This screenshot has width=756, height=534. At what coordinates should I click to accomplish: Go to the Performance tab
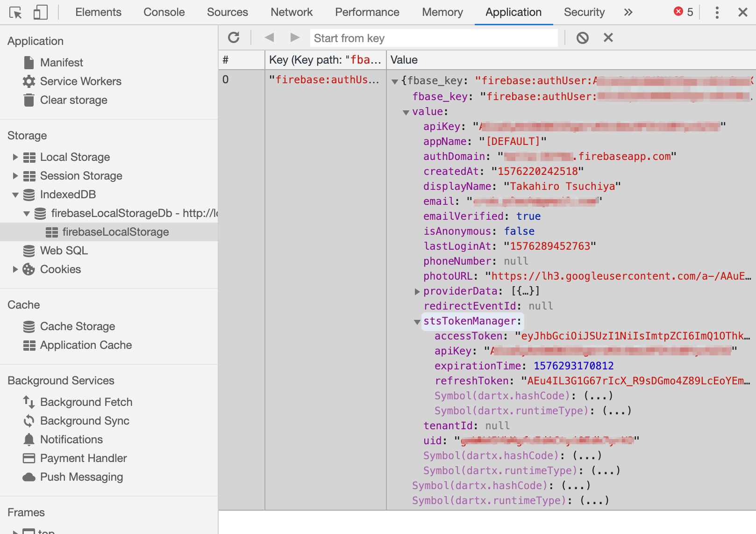point(367,12)
